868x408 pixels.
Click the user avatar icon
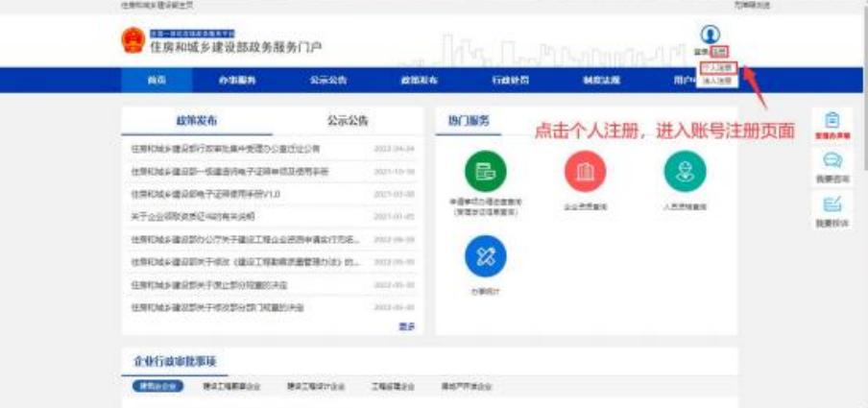click(710, 36)
